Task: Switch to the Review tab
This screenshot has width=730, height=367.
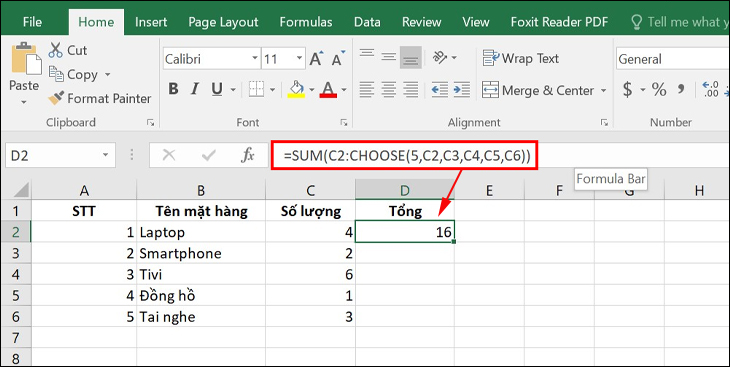Action: click(421, 22)
